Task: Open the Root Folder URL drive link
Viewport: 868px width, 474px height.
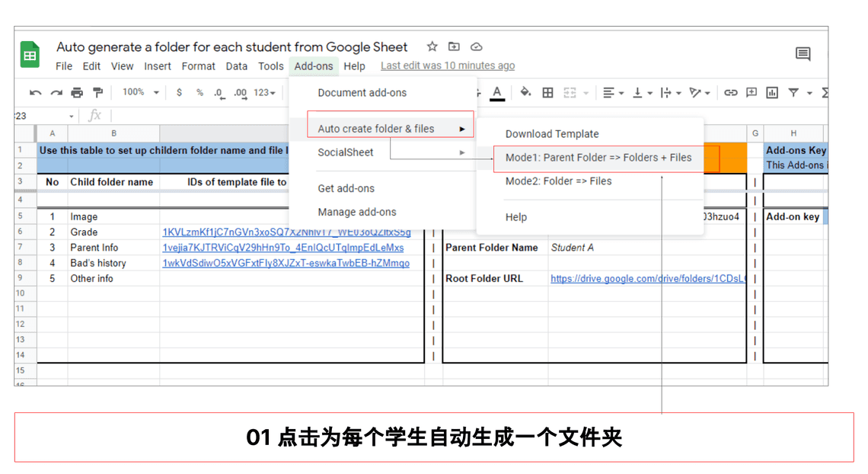Action: [647, 279]
